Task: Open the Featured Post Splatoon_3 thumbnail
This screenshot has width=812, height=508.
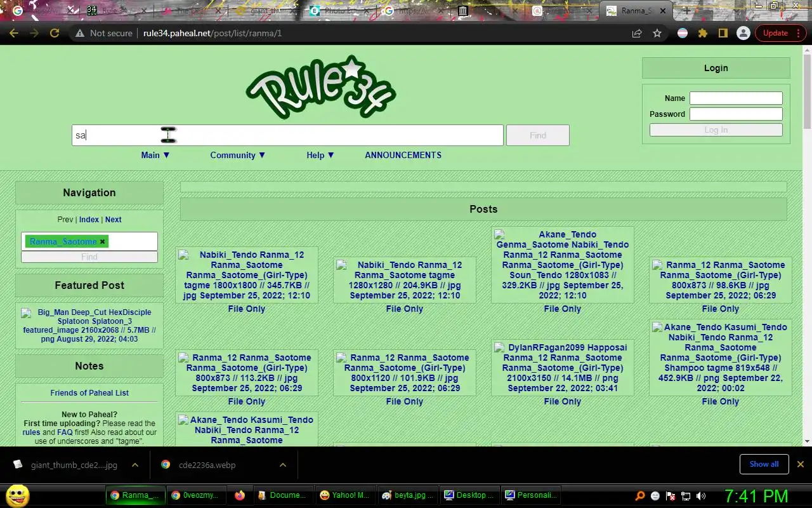Action: [x=89, y=326]
